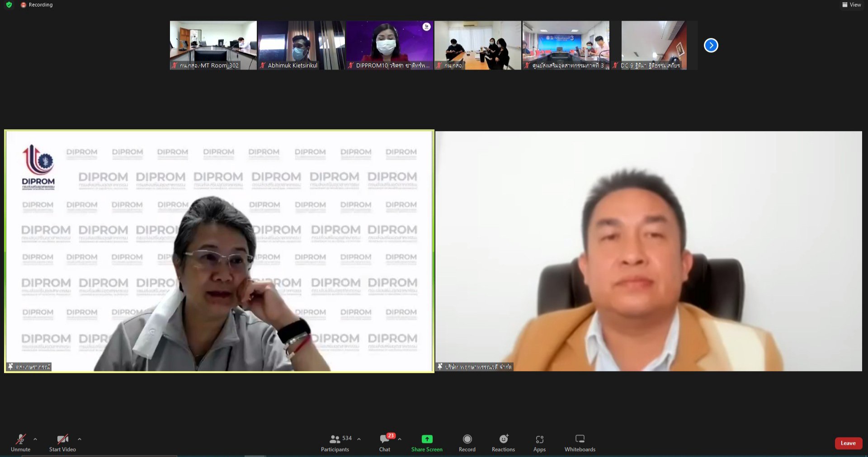This screenshot has height=457, width=868.
Task: Select the MT Room_302 video thumbnail
Action: pos(213,45)
